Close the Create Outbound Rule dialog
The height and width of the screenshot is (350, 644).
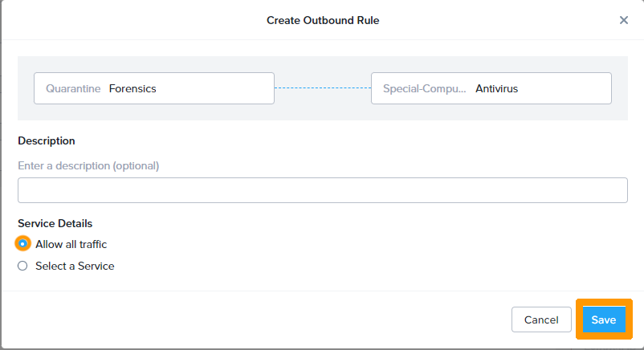623,20
